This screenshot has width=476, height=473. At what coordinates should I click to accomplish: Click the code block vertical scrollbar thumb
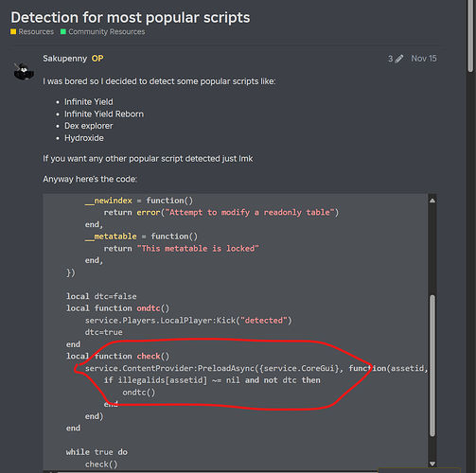tap(432, 365)
